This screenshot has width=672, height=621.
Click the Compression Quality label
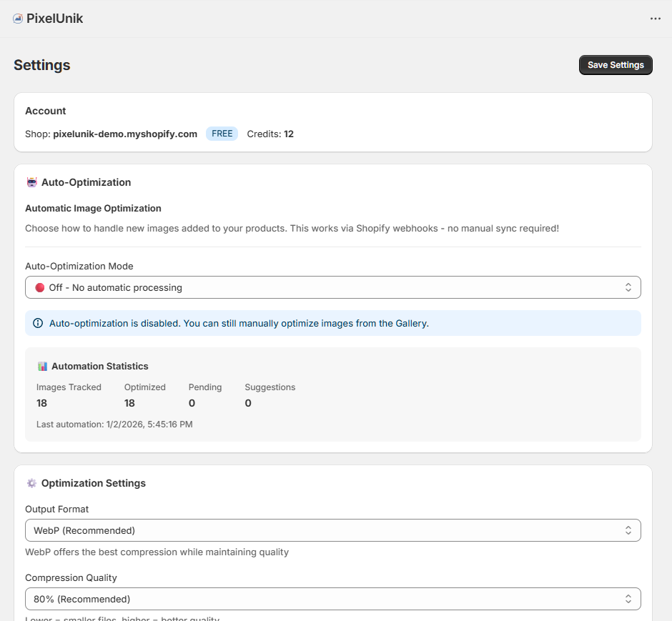tap(71, 577)
